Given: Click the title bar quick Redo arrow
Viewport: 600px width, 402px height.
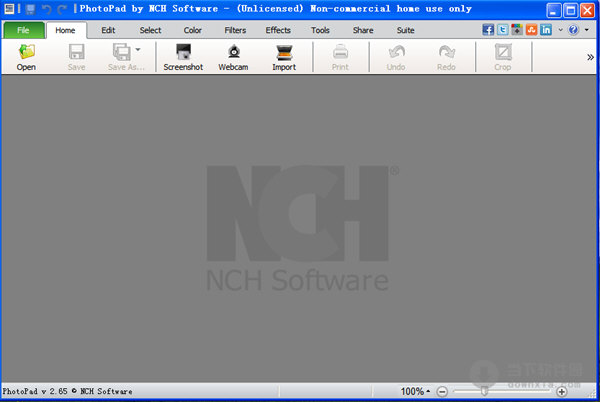Looking at the screenshot, I should point(62,9).
